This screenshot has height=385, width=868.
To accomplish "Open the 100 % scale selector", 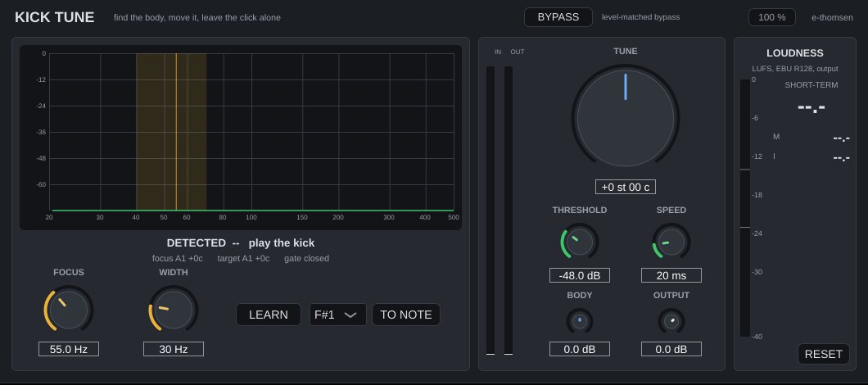I will tap(771, 17).
